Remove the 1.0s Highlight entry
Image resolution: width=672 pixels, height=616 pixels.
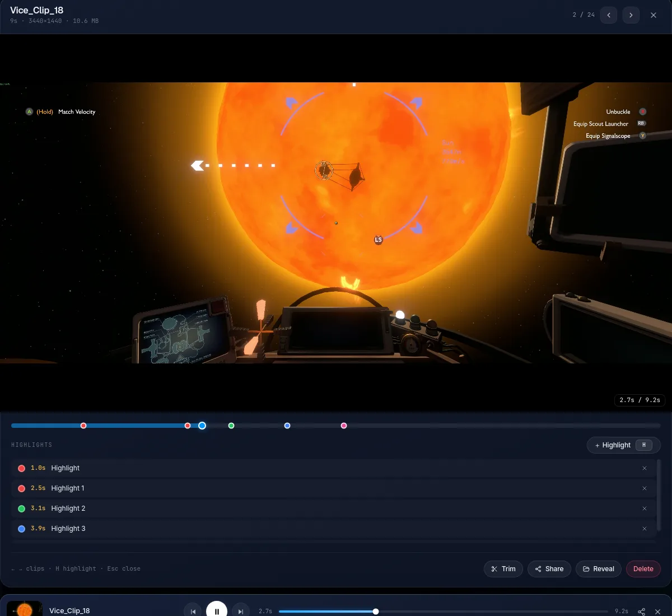point(645,468)
